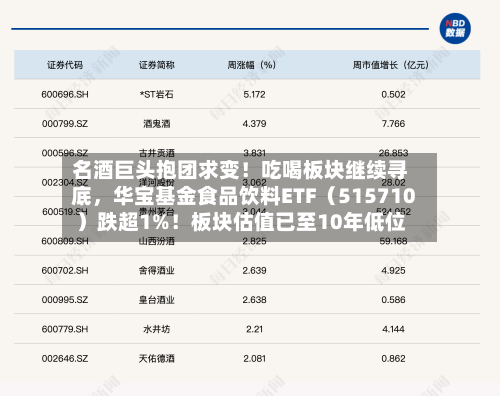Click market value growth 7.766
This screenshot has width=500, height=396.
(x=393, y=124)
